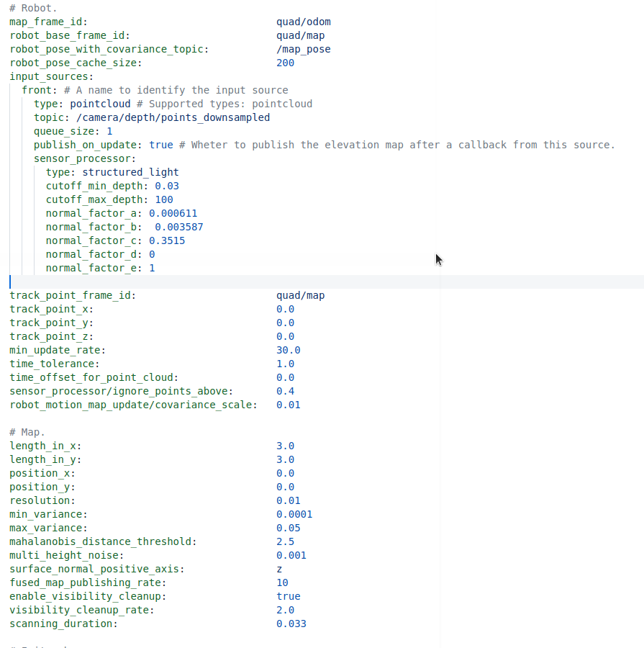Viewport: 644px width, 648px height.
Task: Select the robot_base_frame_id value quad/map
Action: (300, 35)
